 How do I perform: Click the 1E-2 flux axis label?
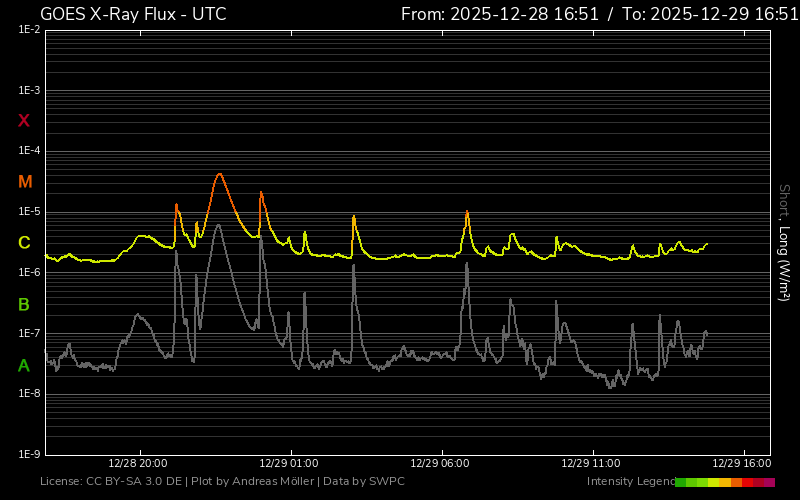(29, 30)
